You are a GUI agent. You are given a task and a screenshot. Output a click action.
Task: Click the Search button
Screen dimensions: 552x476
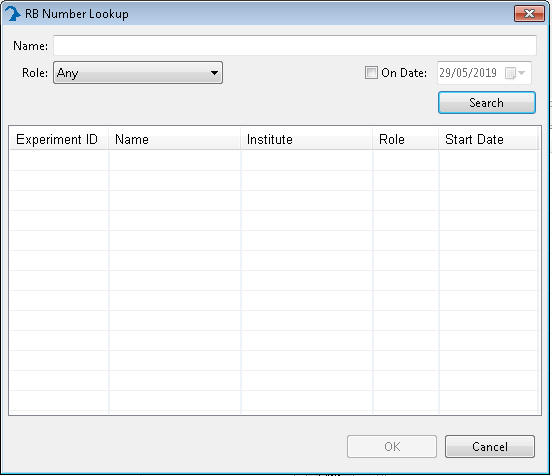pos(487,103)
